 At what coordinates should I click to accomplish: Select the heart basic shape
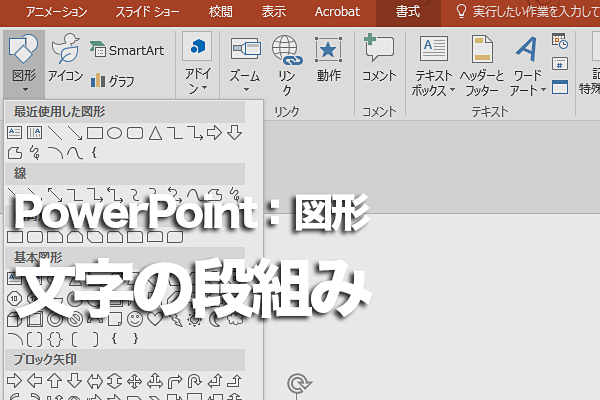point(155,318)
